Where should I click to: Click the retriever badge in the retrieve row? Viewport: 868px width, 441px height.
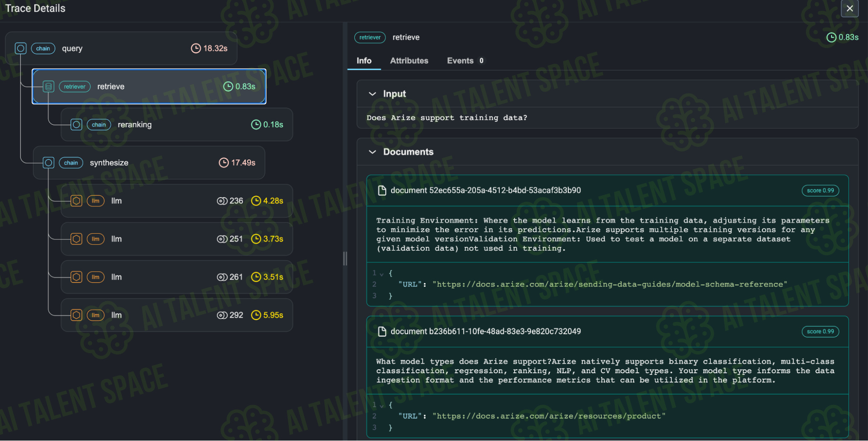coord(75,86)
